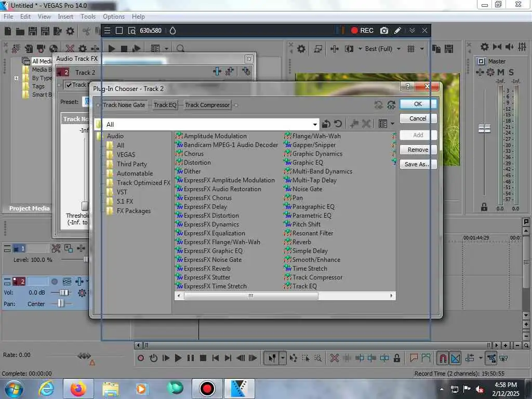Screen dimensions: 532x399
Task: Open the All folder dropdown in Plug-In Chooser
Action: coord(315,125)
